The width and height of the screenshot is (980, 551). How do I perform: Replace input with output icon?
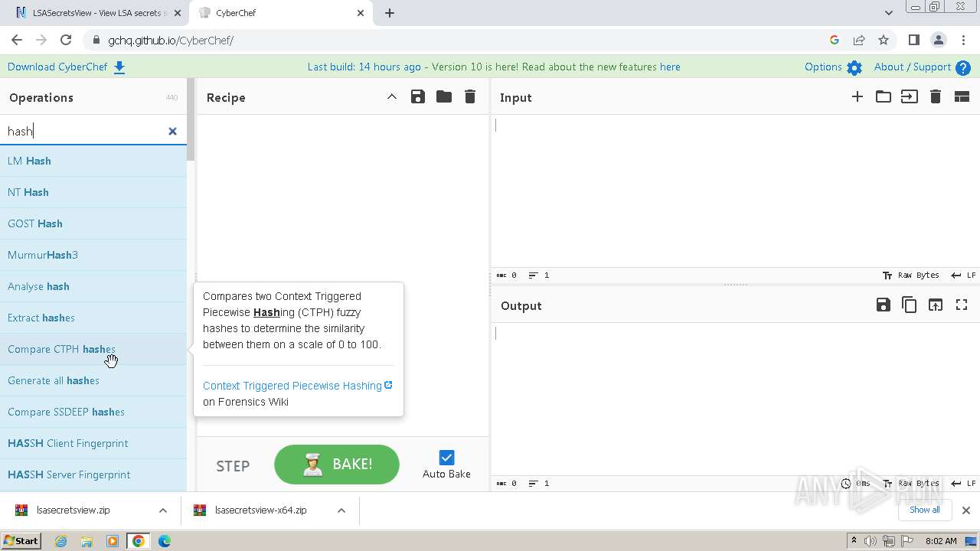point(936,305)
